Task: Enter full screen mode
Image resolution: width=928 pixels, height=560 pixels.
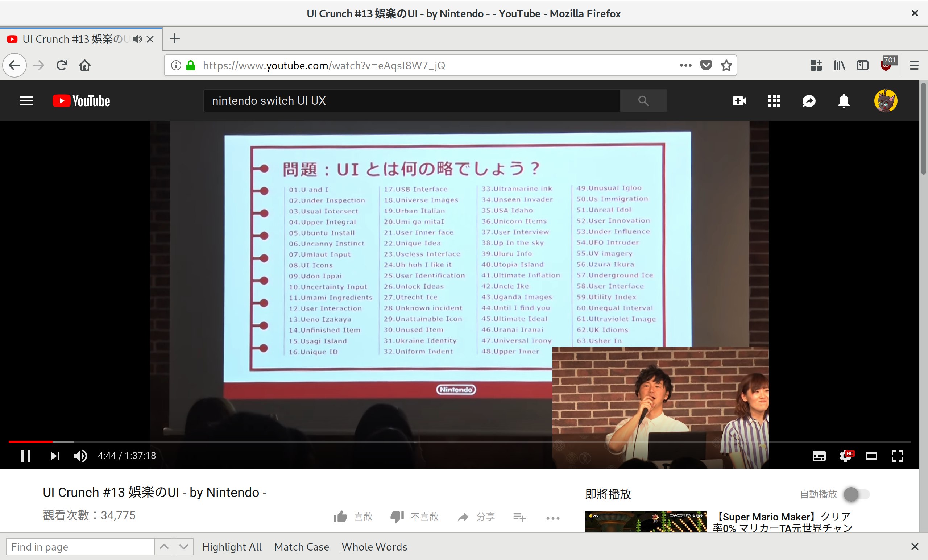Action: coord(898,456)
